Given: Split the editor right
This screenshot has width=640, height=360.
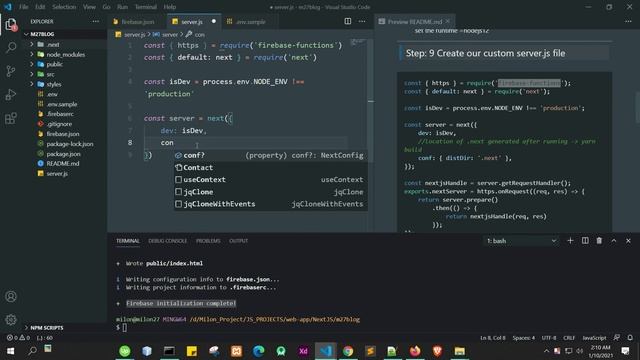Looking at the screenshot, I should [348, 21].
